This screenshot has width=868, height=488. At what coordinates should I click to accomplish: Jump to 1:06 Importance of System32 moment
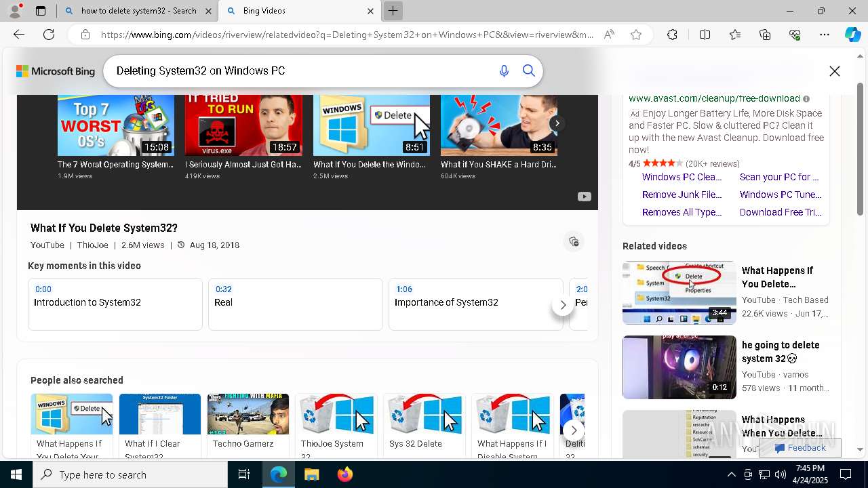[x=476, y=304]
